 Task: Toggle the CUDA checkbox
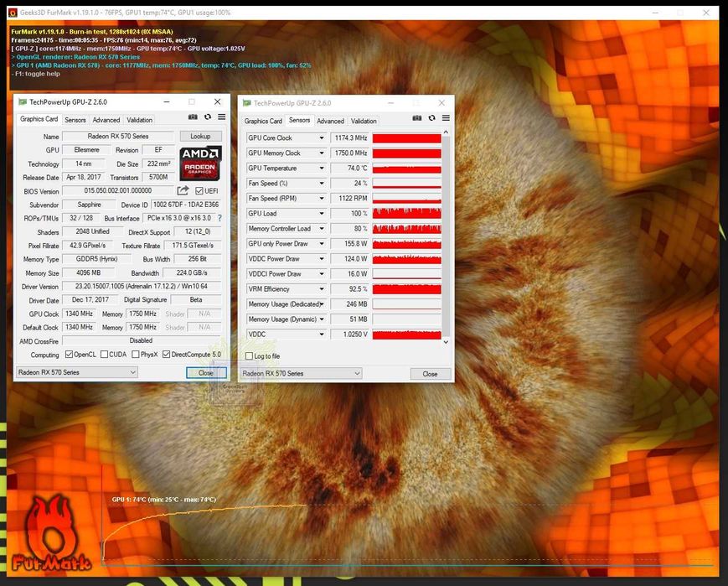[104, 354]
